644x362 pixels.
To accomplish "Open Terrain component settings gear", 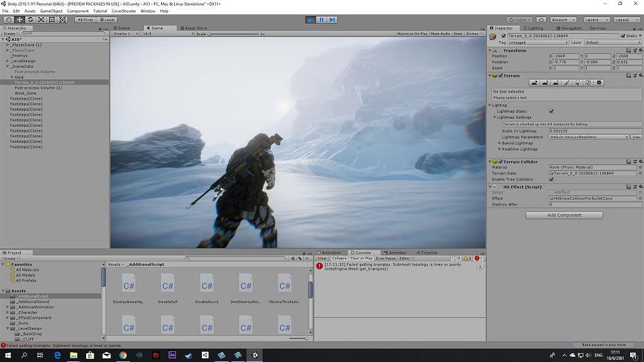I will pyautogui.click(x=641, y=75).
